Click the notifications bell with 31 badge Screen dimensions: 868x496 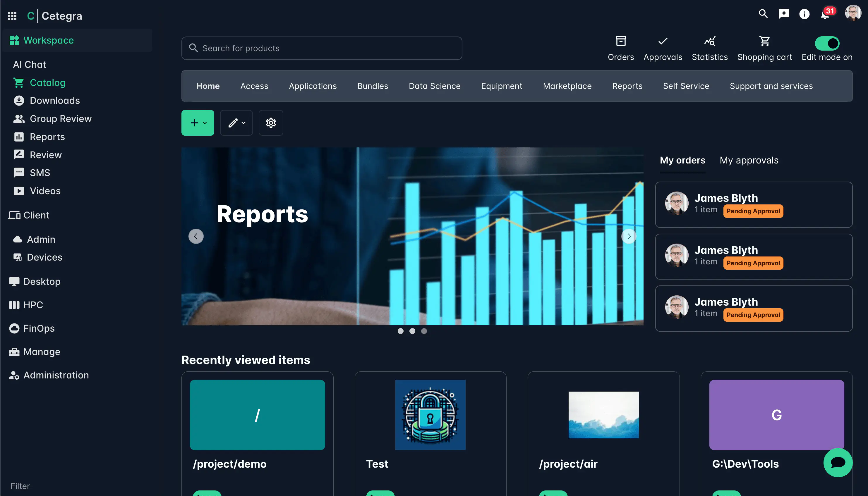tap(825, 14)
